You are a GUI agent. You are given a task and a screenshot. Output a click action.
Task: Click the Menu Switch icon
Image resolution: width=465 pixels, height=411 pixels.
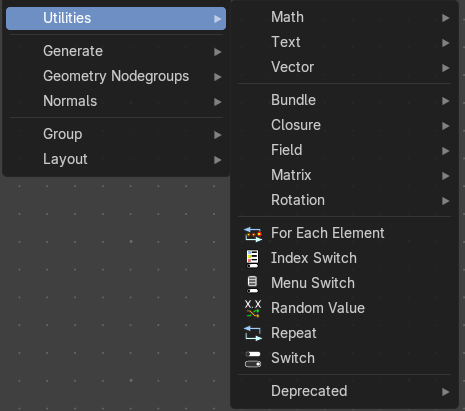coord(252,284)
